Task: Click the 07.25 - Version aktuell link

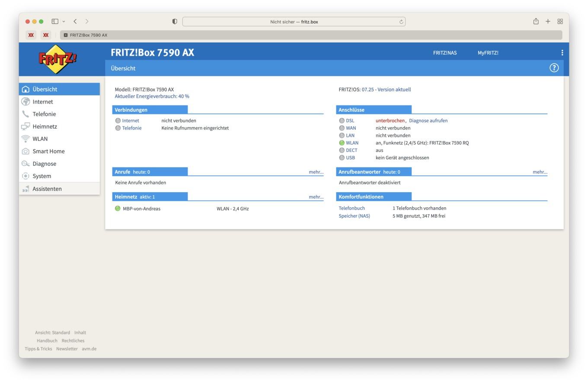Action: [386, 89]
